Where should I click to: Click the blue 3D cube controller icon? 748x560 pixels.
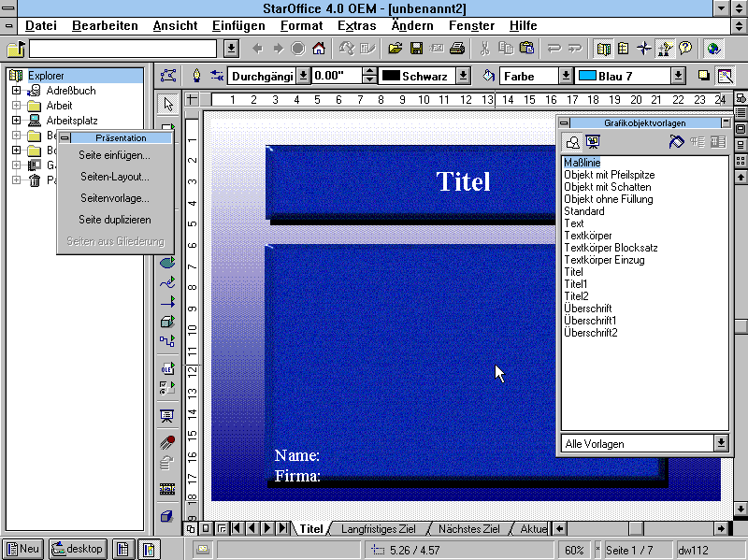pos(167,516)
